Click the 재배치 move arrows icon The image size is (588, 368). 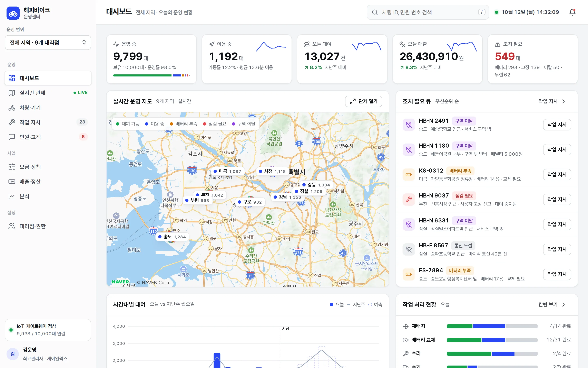405,326
